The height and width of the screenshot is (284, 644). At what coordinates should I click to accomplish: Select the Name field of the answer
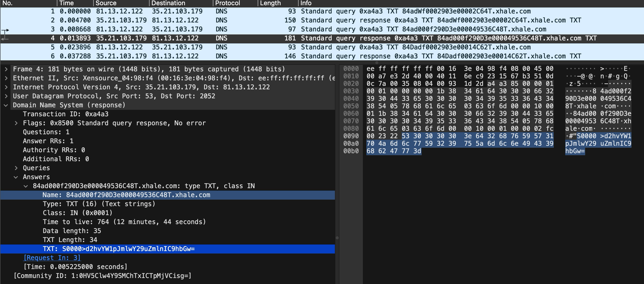[x=167, y=195]
